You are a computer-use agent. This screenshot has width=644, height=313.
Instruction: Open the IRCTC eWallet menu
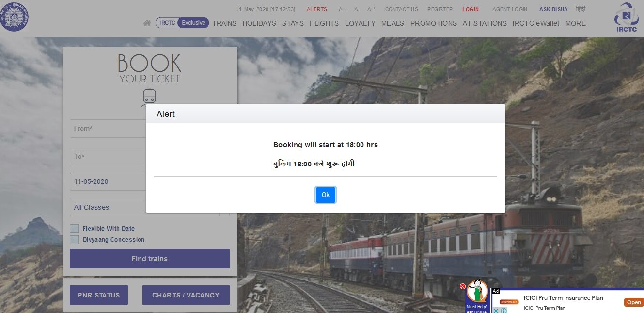[536, 23]
